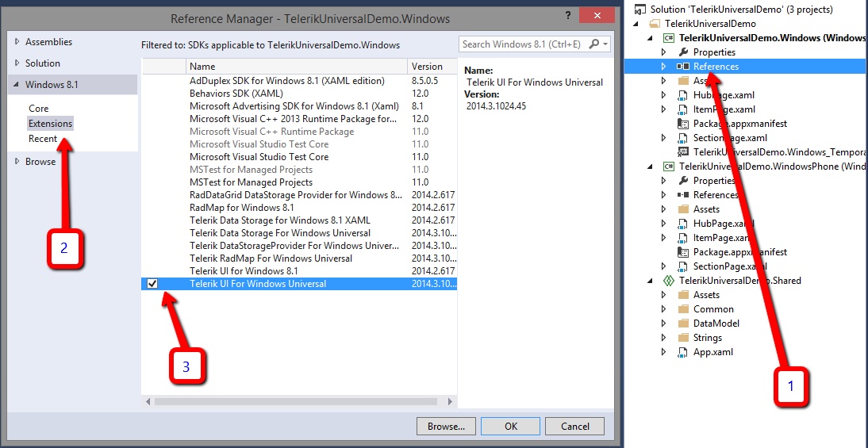This screenshot has height=448, width=868.
Task: Click the Package.appxmanifest file icon in Windows project
Action: [x=683, y=124]
